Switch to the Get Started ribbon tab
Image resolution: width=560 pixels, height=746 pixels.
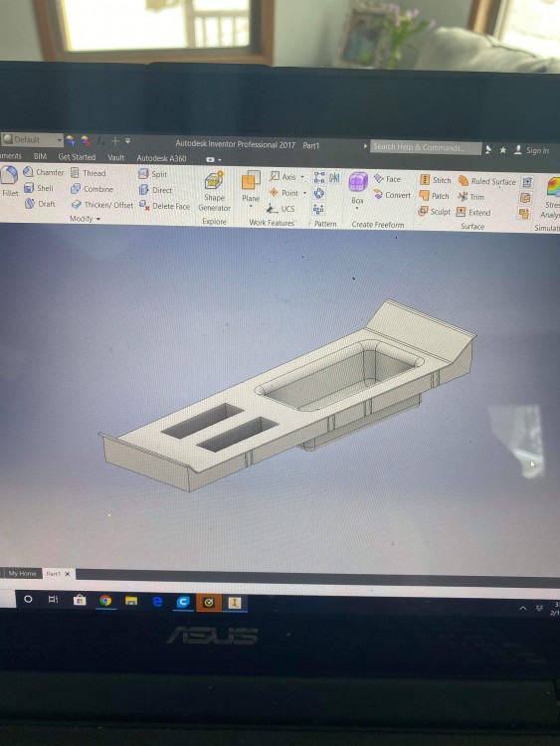tap(77, 156)
